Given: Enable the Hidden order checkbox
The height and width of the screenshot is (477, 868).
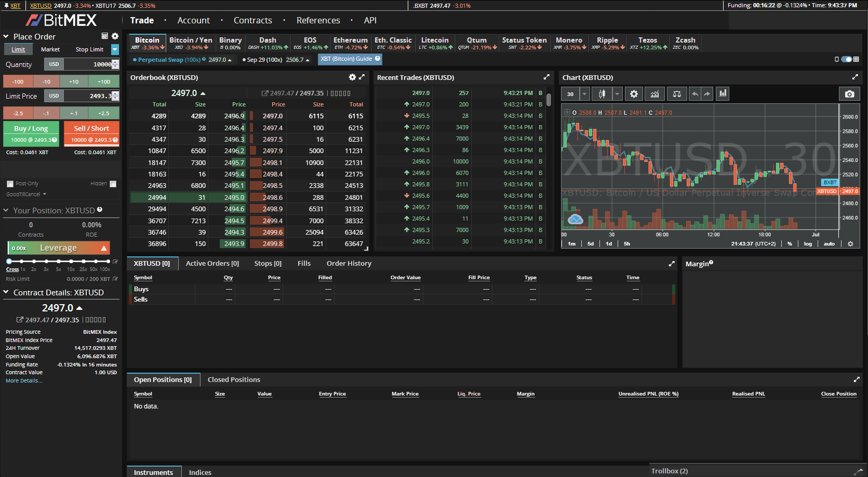Looking at the screenshot, I should [113, 184].
